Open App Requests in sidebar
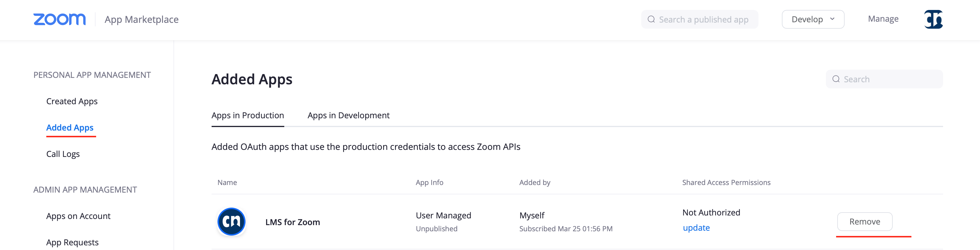The height and width of the screenshot is (250, 980). point(72,242)
